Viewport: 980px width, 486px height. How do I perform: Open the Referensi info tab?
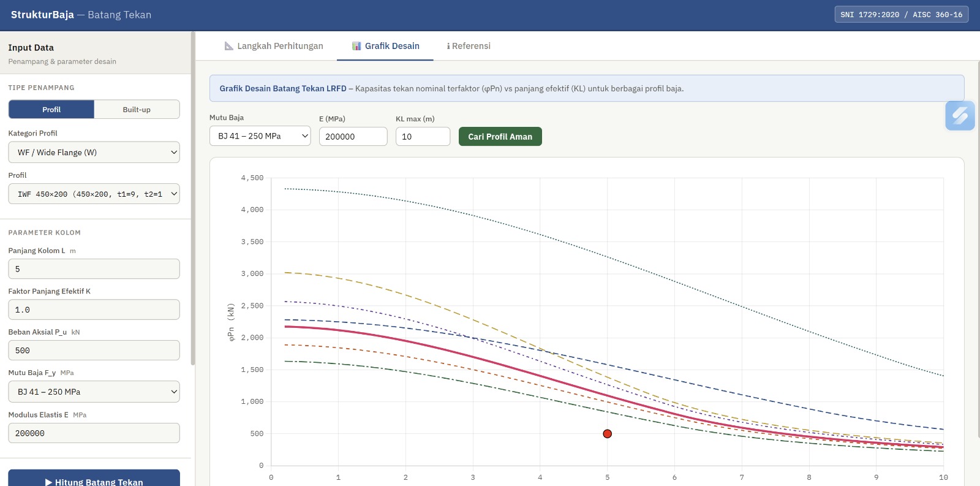[x=469, y=46]
